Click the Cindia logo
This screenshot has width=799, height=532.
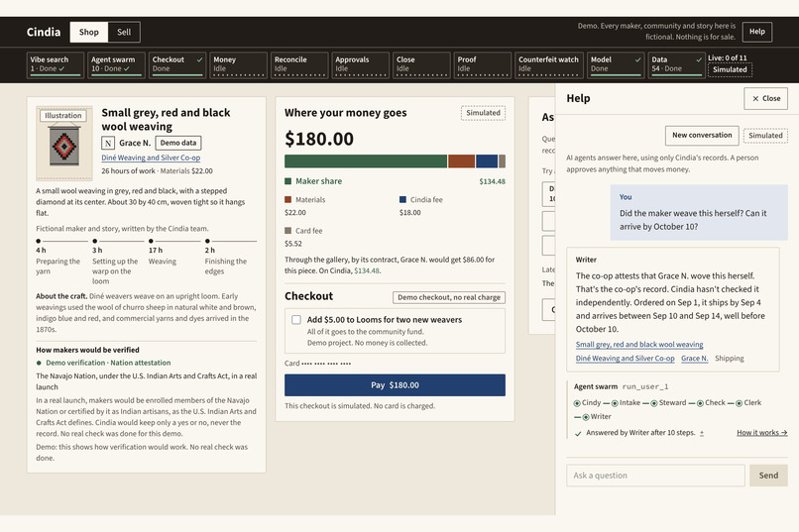[44, 32]
